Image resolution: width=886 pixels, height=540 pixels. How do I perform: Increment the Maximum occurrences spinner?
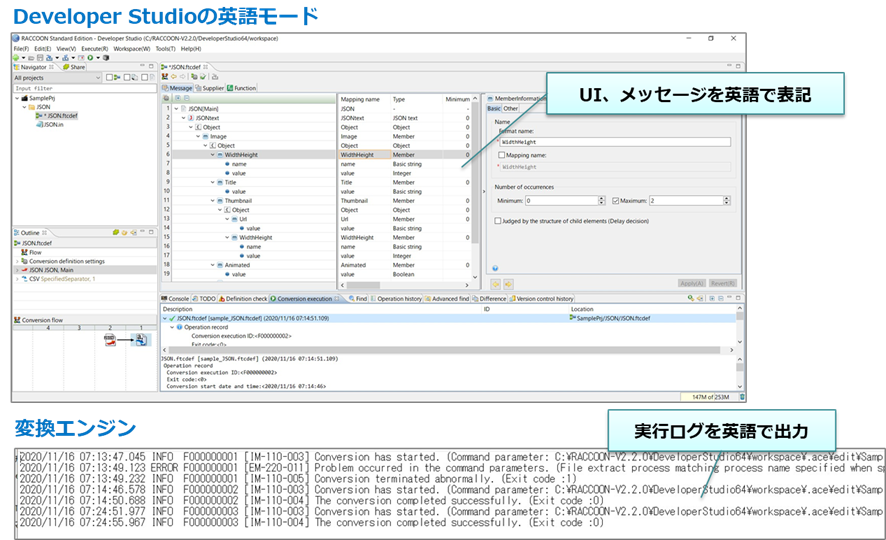coord(727,198)
